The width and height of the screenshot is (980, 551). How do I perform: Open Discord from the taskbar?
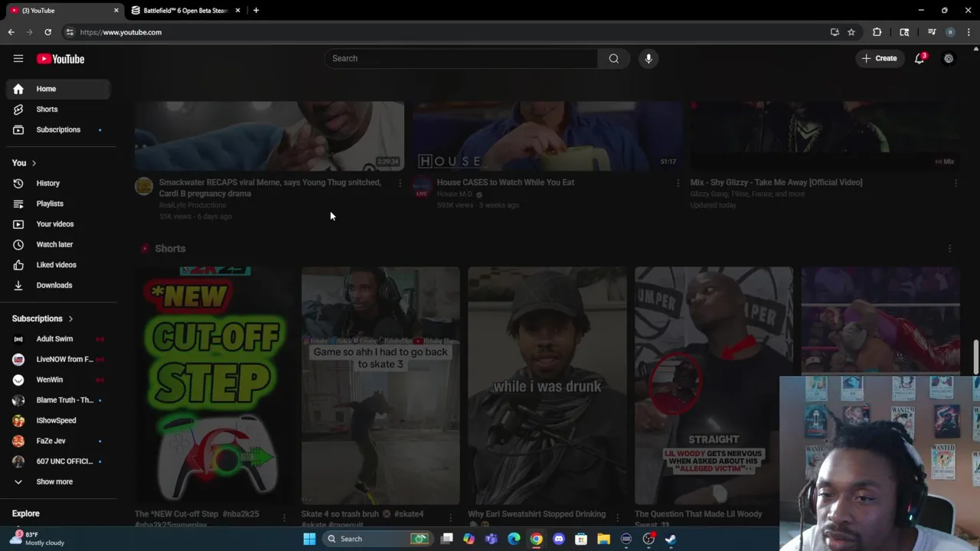tap(559, 539)
